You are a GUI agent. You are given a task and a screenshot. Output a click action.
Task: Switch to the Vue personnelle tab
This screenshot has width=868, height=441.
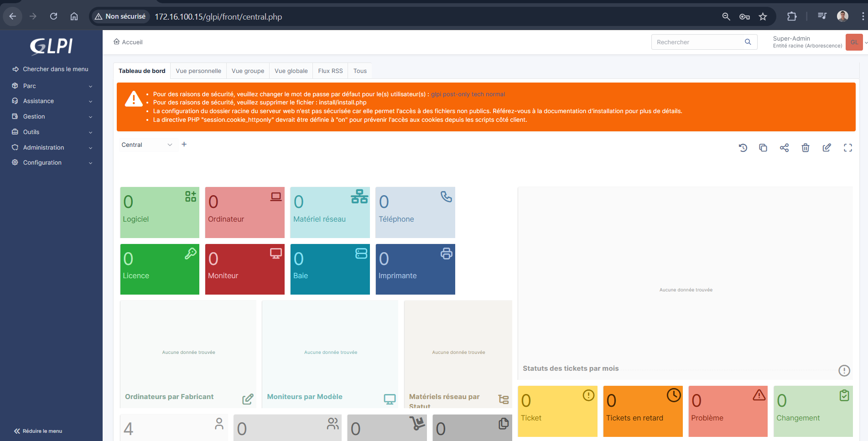pyautogui.click(x=198, y=71)
